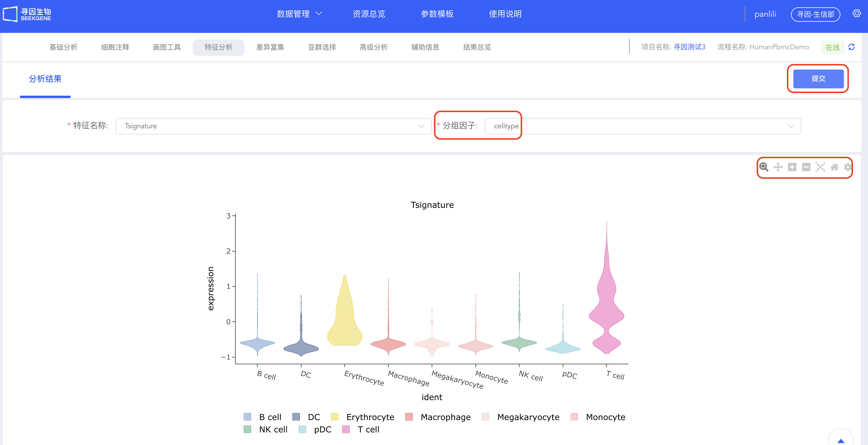Toggle DC legend swatch
The width and height of the screenshot is (868, 445).
296,417
